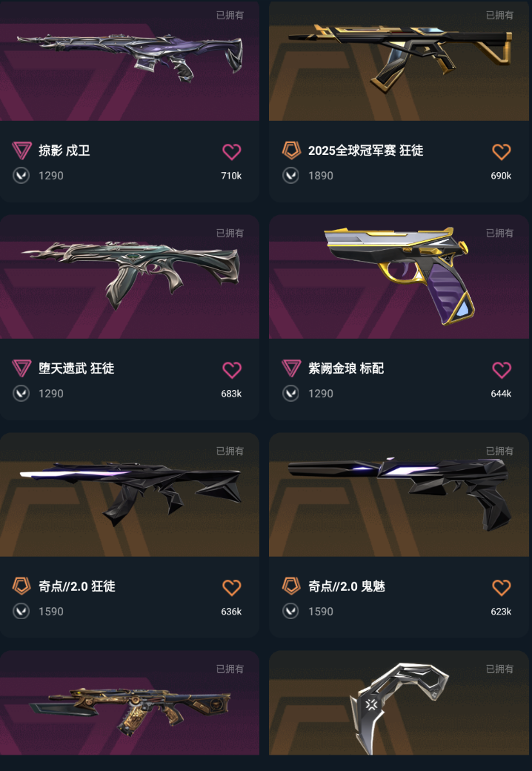Click the pink tier icon beside 掠影 戍卫

[21, 150]
